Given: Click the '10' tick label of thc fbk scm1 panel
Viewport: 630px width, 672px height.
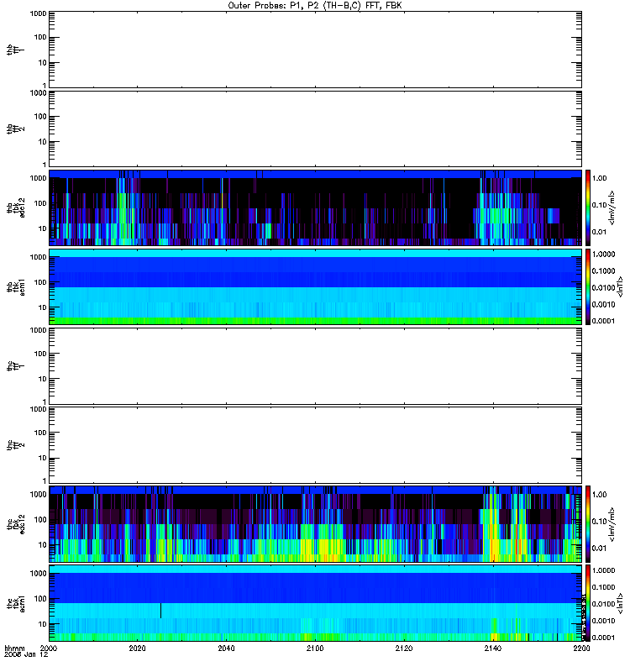Looking at the screenshot, I should pyautogui.click(x=43, y=624).
